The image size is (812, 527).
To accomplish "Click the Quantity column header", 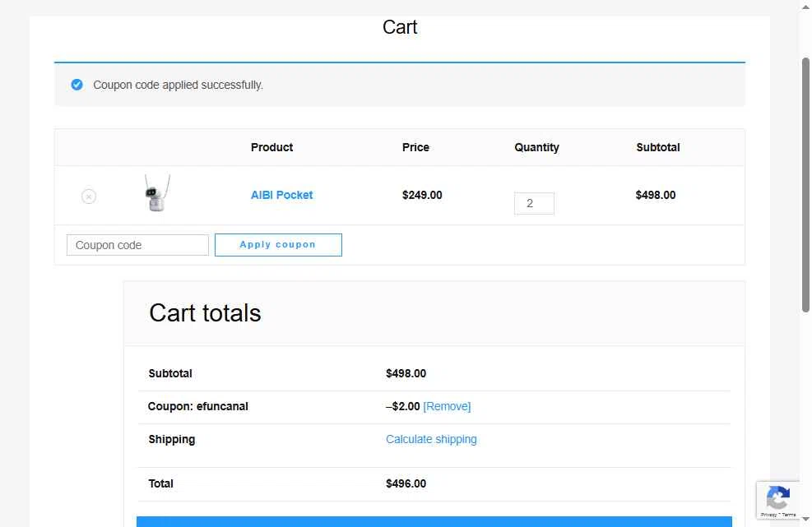I will coord(537,147).
